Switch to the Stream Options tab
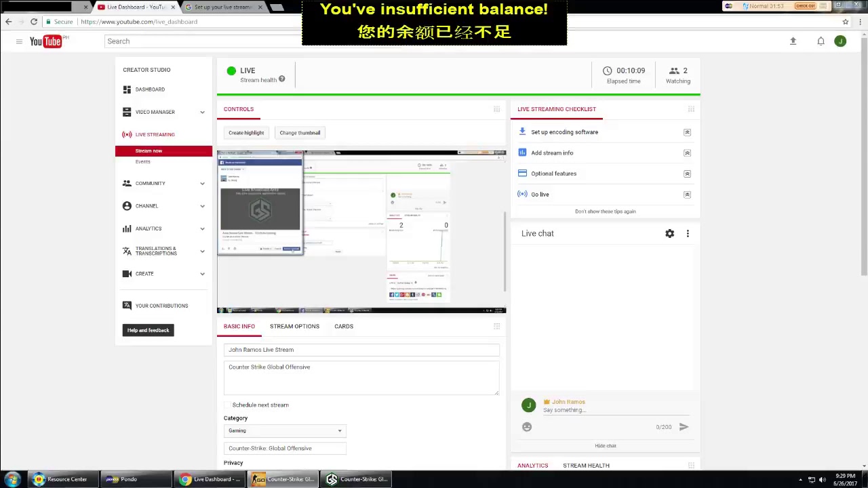This screenshot has width=868, height=488. click(294, 326)
